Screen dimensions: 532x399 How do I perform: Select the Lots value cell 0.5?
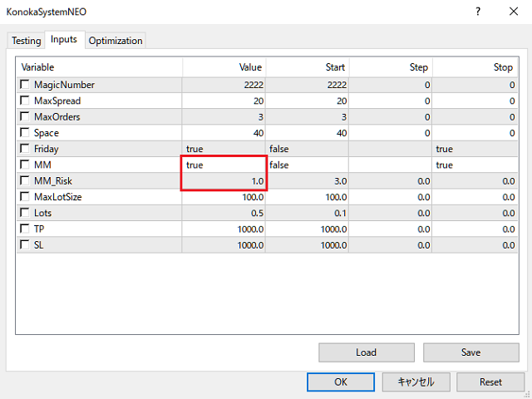click(224, 213)
